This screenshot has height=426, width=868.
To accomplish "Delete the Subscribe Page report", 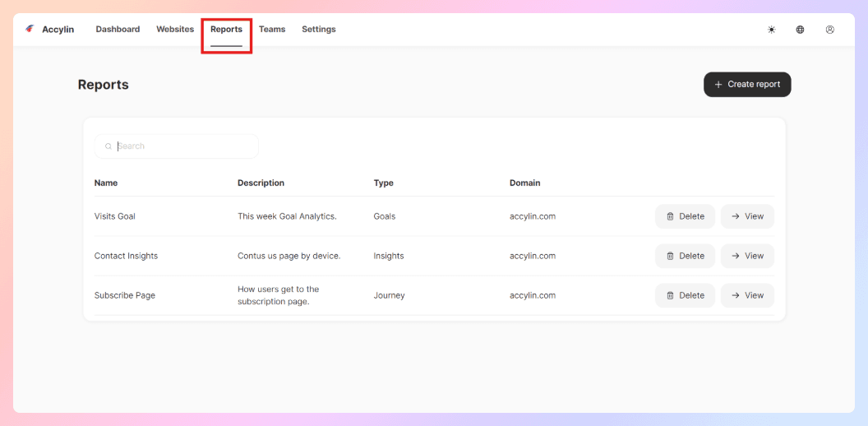I will pyautogui.click(x=685, y=295).
